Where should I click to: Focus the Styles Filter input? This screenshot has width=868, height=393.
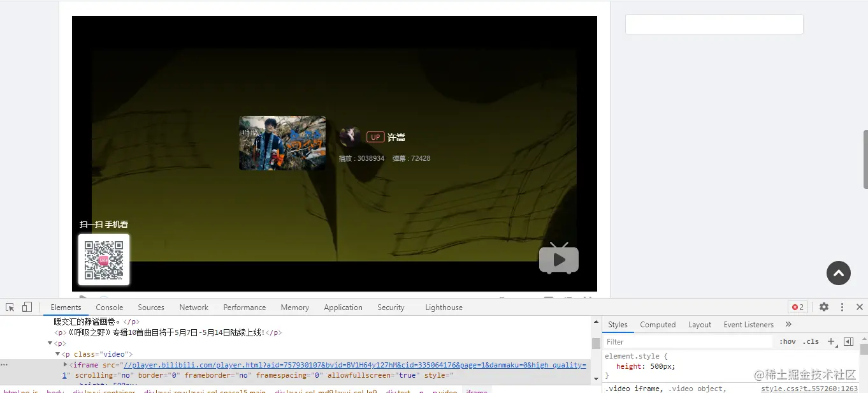click(x=688, y=342)
